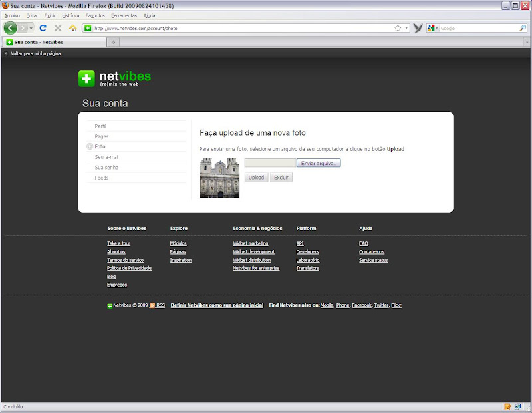Click the bird icon next to address bar
This screenshot has height=413, width=532.
click(x=418, y=28)
